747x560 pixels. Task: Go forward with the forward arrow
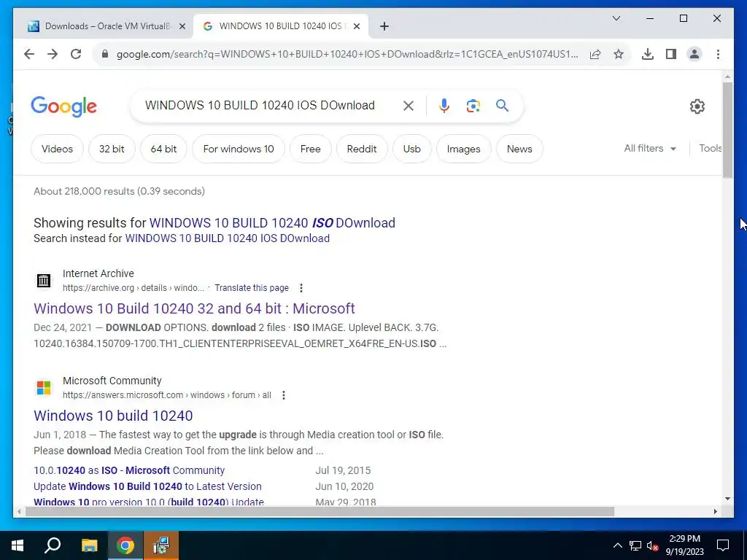53,54
